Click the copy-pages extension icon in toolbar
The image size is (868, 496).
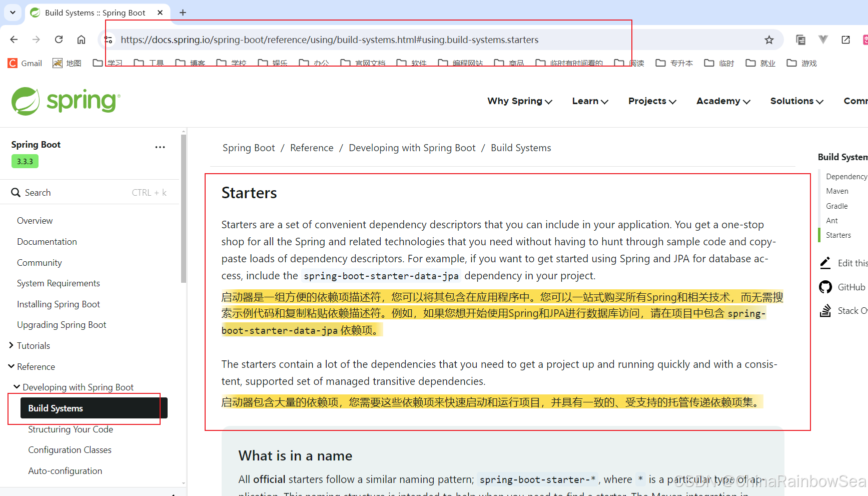coord(800,40)
